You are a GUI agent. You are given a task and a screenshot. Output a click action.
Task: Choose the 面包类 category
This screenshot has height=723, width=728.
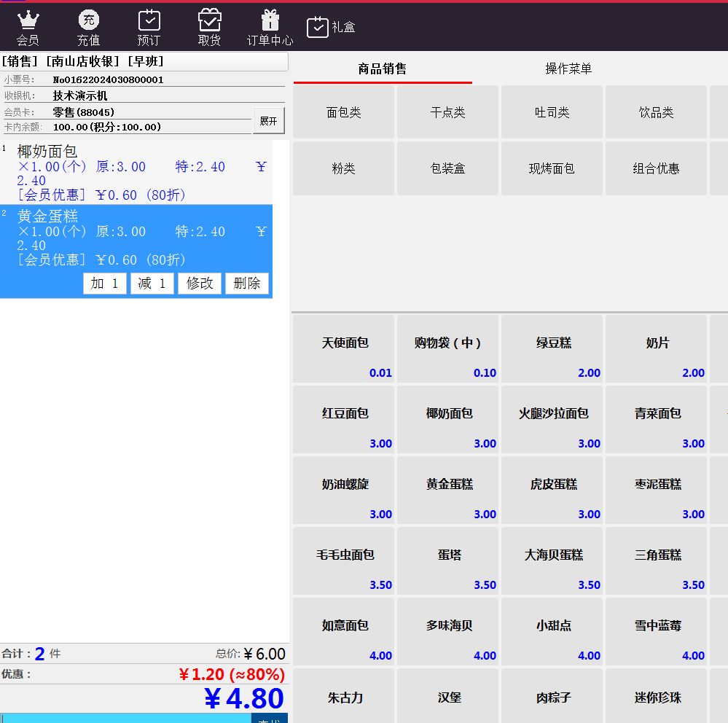click(343, 112)
